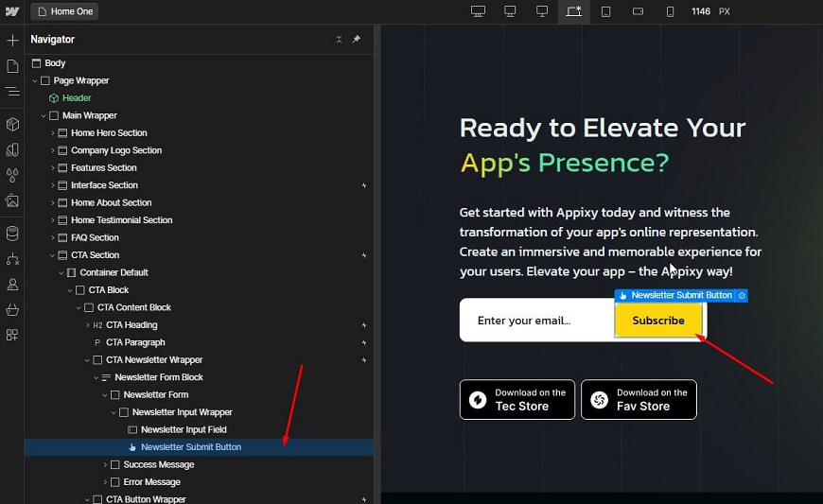Open the Apps grid icon
Screen dimensions: 823x504
pos(12,335)
